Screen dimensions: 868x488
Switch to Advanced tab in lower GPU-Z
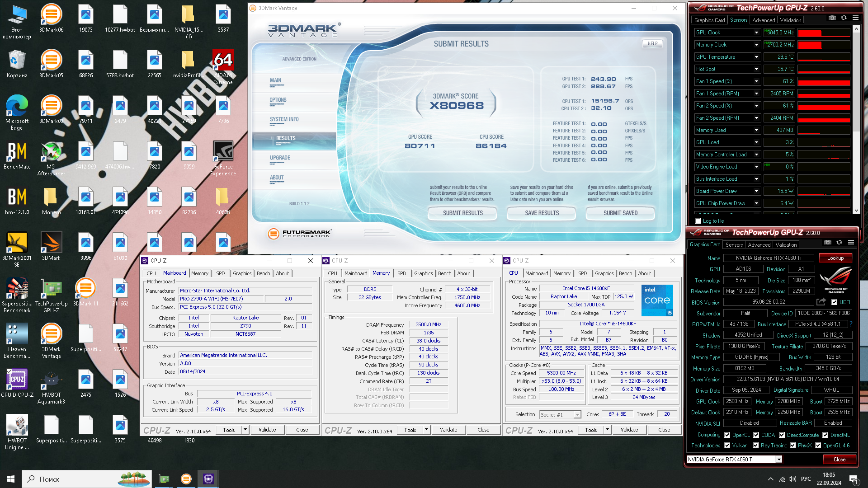[x=759, y=244]
